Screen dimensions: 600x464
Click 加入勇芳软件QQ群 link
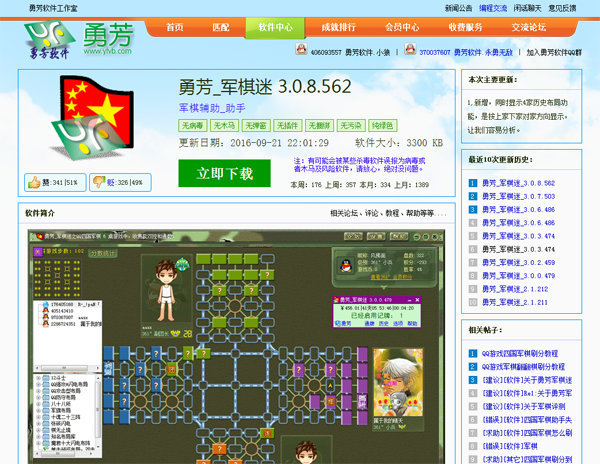(554, 52)
